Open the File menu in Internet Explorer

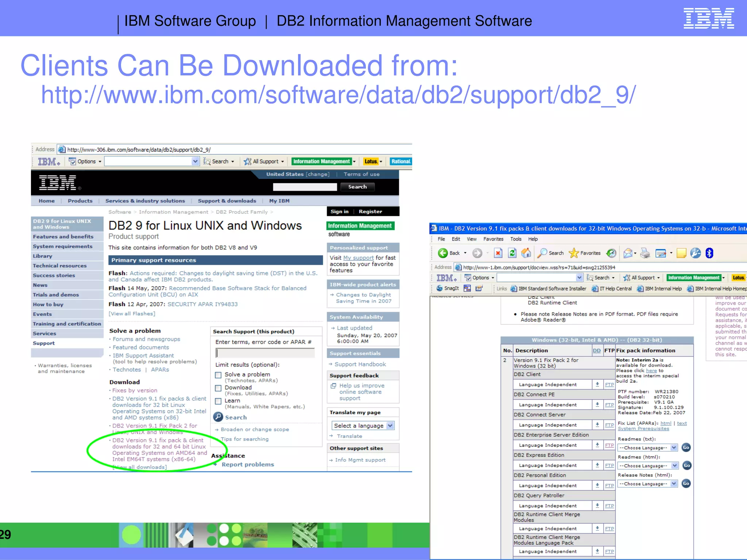(x=441, y=239)
